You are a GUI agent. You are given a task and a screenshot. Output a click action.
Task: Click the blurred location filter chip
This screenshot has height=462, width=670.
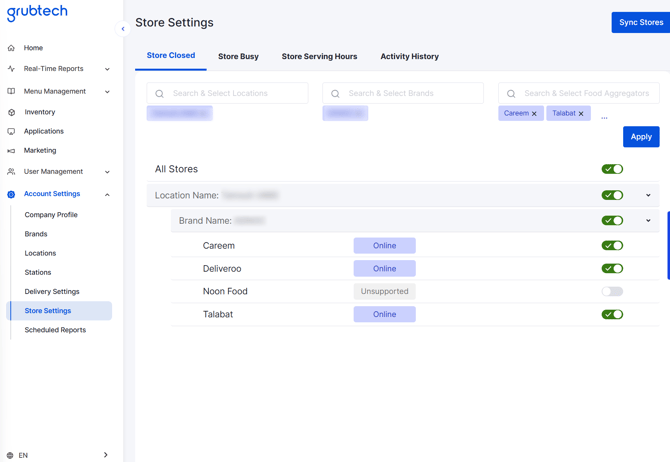click(179, 113)
